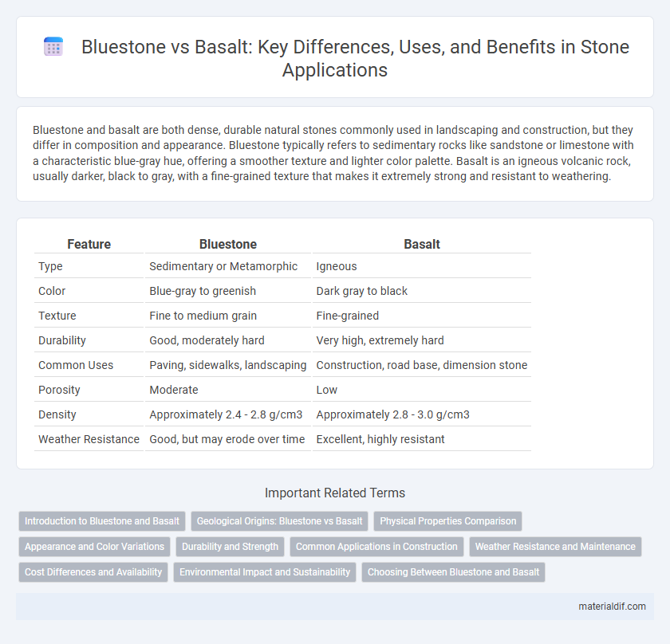Select 'Dark gray to black' cell
The image size is (670, 644).
coord(422,291)
